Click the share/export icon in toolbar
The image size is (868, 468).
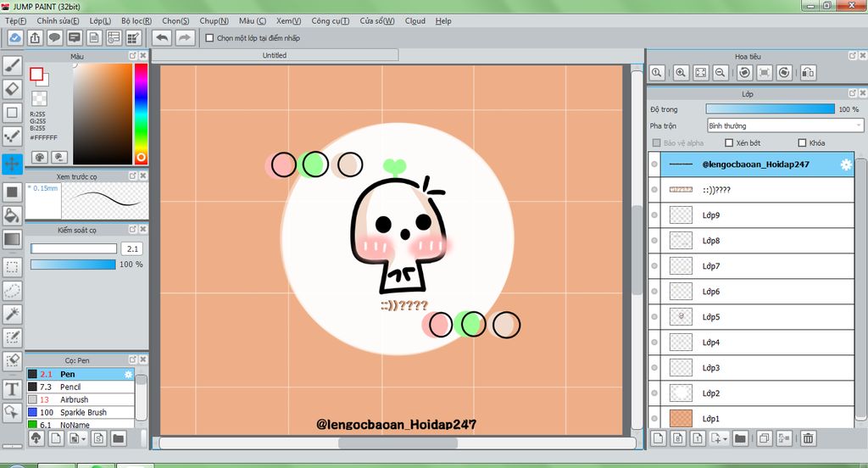pos(35,37)
